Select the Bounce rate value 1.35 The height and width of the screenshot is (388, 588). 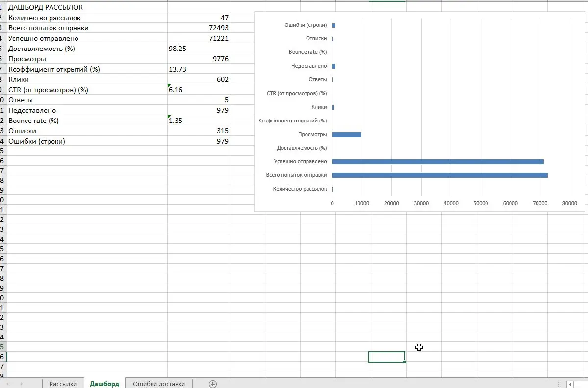pos(198,121)
